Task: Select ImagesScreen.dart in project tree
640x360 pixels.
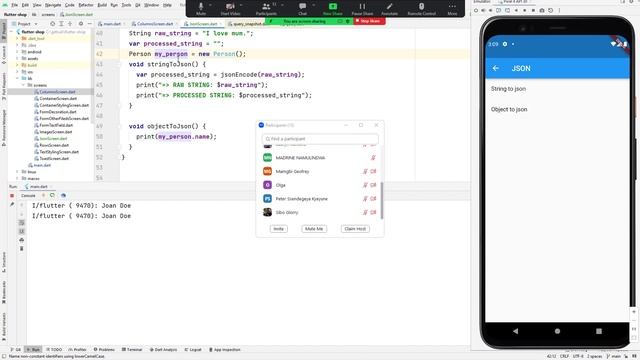Action: coord(56,132)
